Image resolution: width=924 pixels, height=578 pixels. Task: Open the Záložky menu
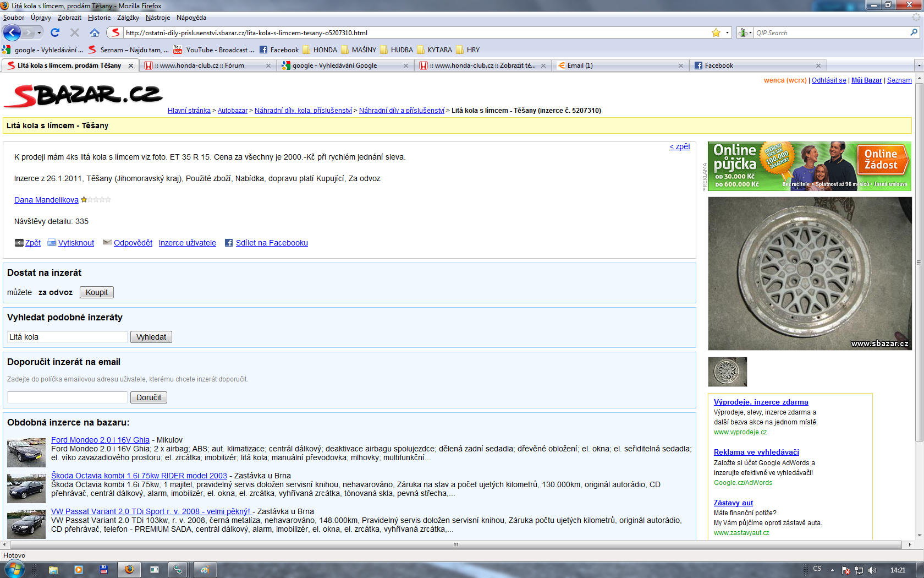click(x=128, y=18)
